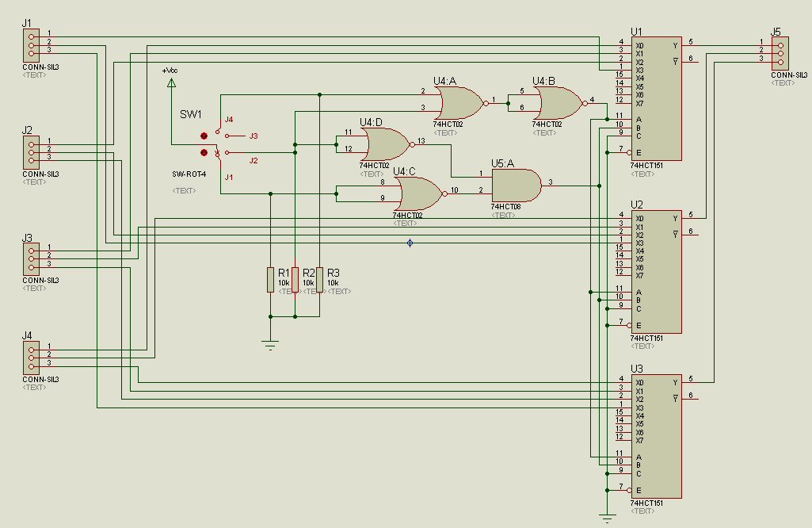Click the upper red actuator dot of SW1

click(204, 136)
